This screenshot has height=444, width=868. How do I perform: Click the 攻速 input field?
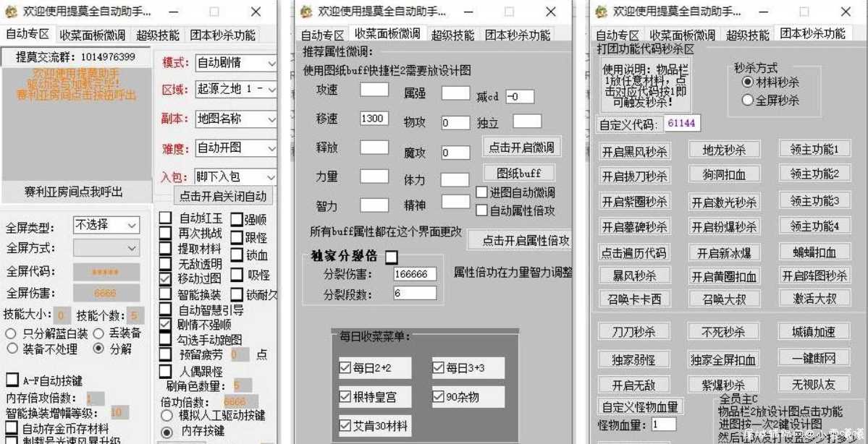coord(374,89)
